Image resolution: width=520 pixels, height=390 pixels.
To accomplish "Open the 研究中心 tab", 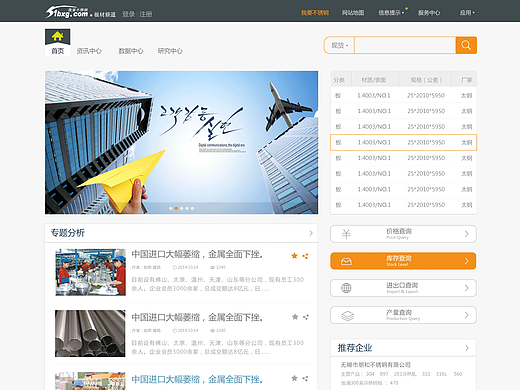I will click(x=170, y=51).
